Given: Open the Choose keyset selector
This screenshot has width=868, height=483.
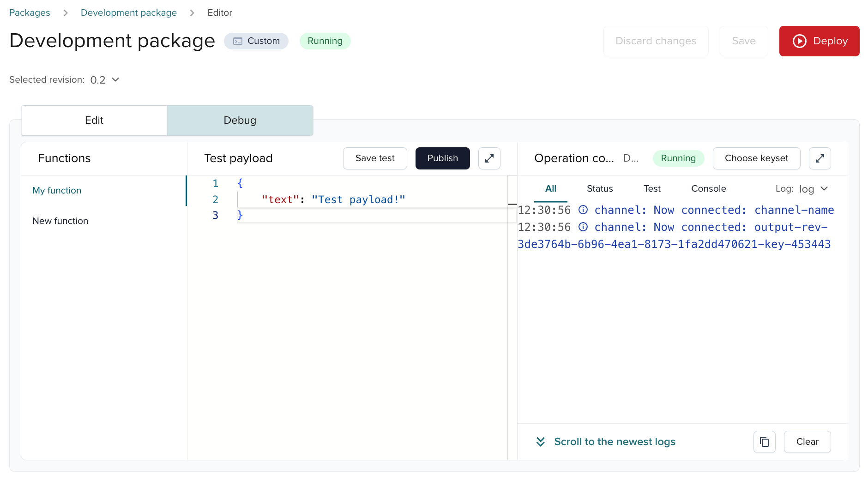Looking at the screenshot, I should 756,158.
